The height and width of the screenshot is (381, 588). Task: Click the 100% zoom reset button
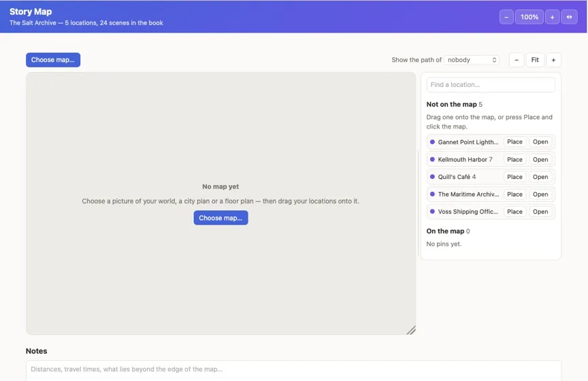[x=529, y=17]
